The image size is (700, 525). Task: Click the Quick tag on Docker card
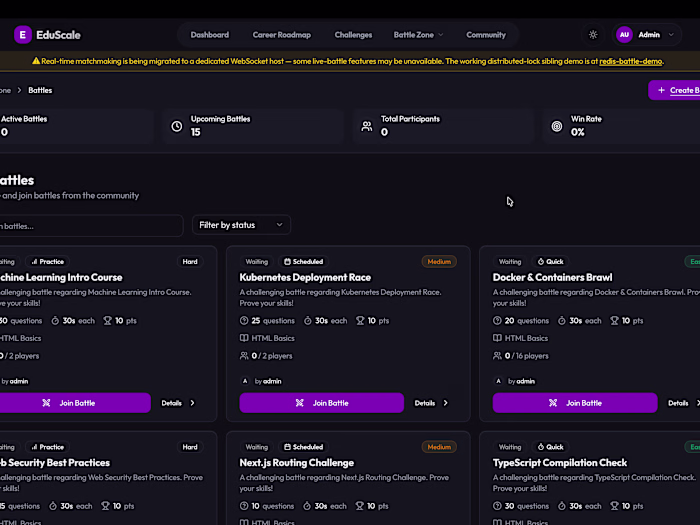click(x=550, y=262)
